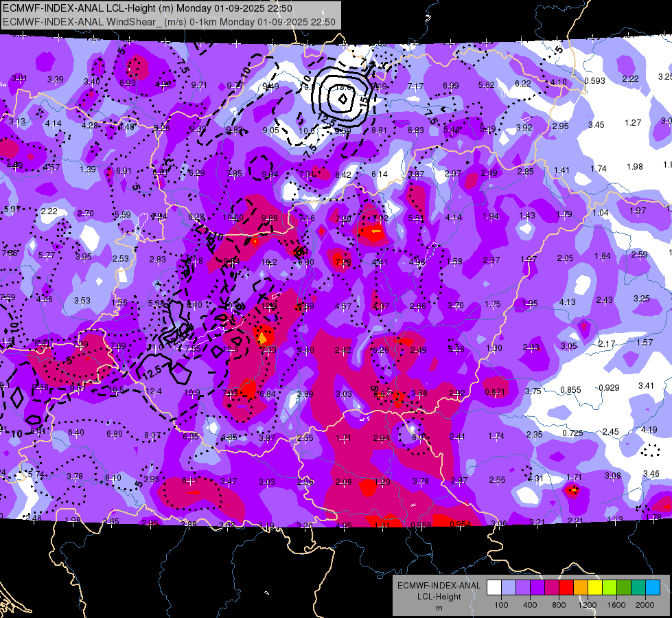
Task: Click the legend ECMWF-INDEX-ANAL label
Action: 439,586
